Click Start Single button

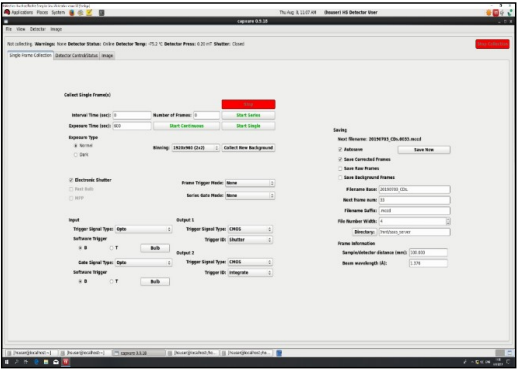[248, 126]
